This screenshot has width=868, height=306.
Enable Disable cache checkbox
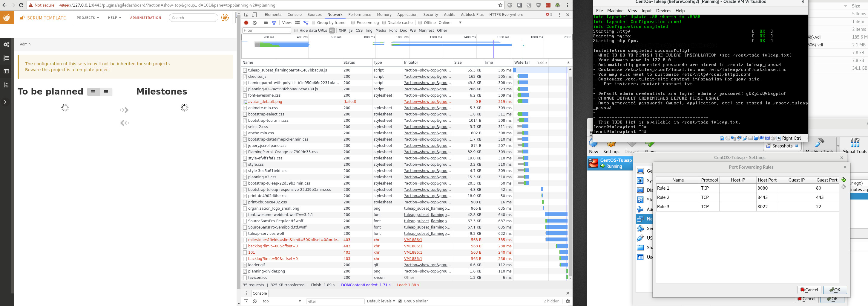pos(384,23)
